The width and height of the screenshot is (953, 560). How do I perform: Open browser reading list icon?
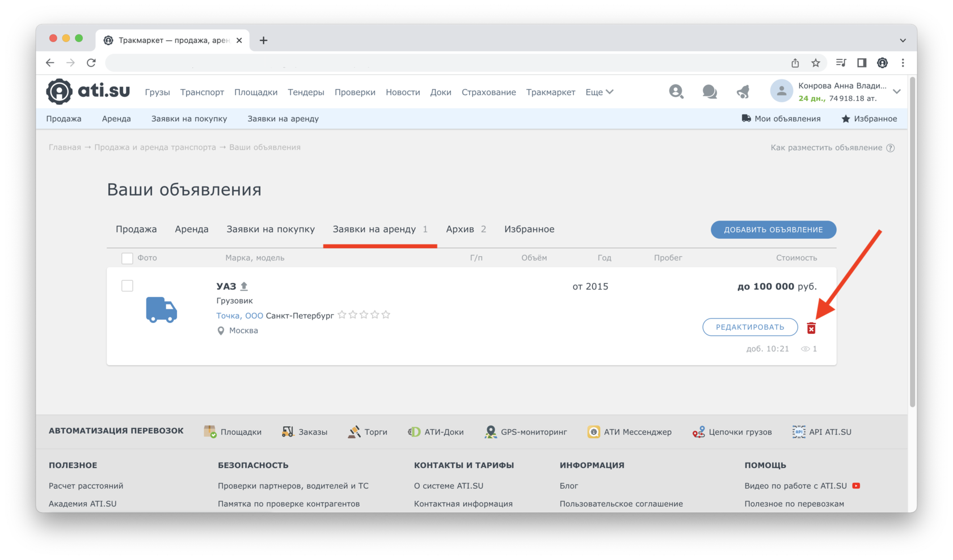click(841, 63)
